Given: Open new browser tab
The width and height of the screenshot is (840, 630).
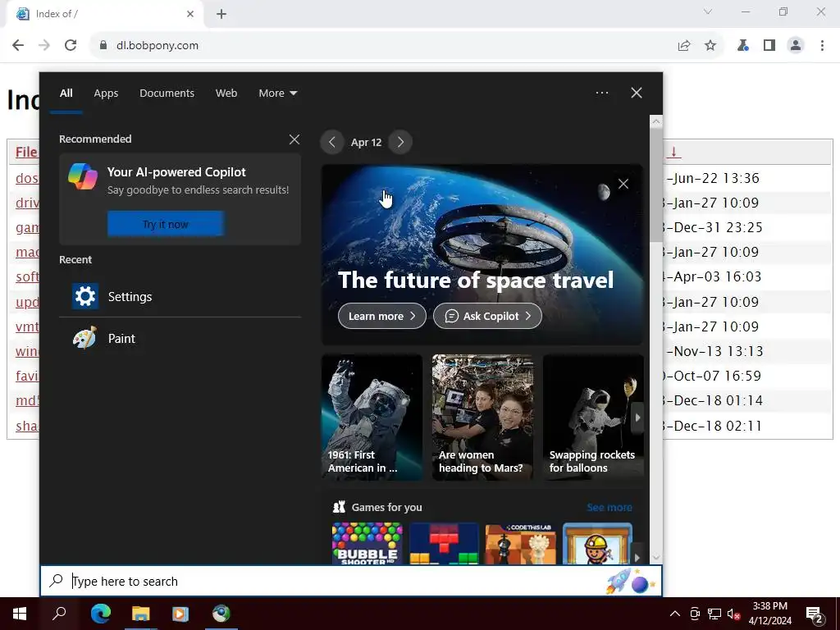Looking at the screenshot, I should pos(221,14).
